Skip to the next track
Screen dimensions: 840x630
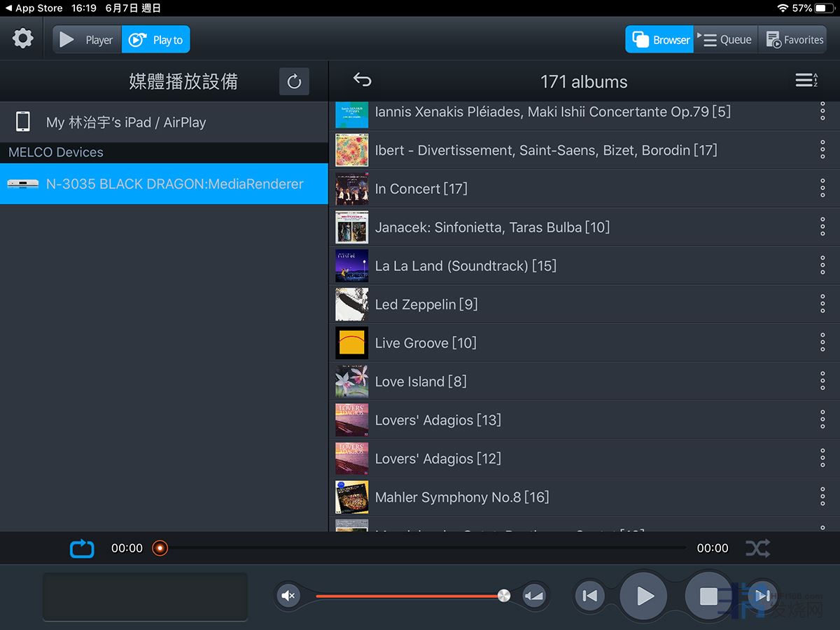click(x=762, y=596)
